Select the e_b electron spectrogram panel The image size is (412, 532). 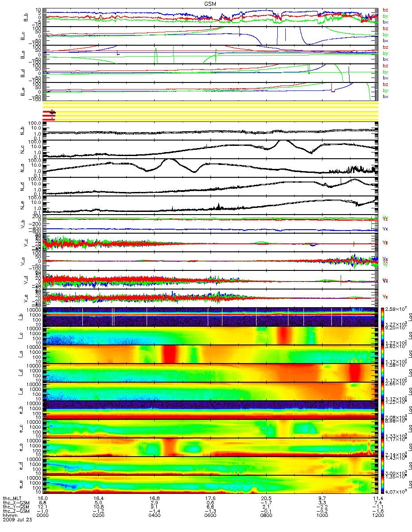(210, 410)
